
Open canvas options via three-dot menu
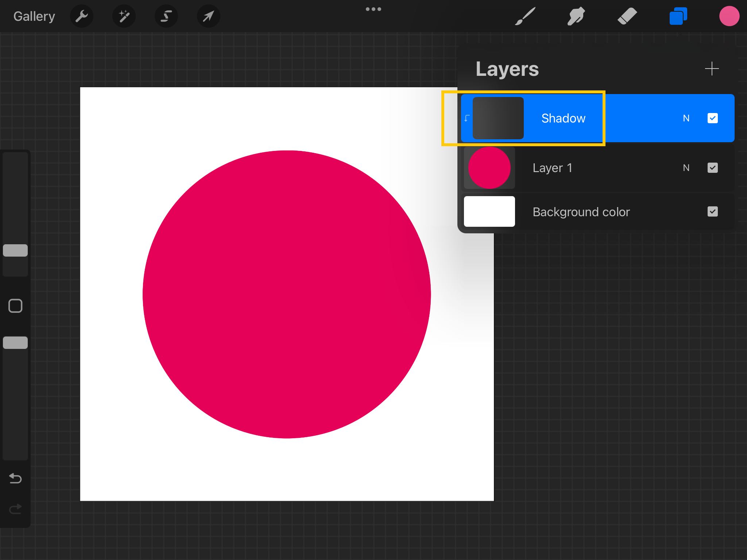[x=373, y=9]
